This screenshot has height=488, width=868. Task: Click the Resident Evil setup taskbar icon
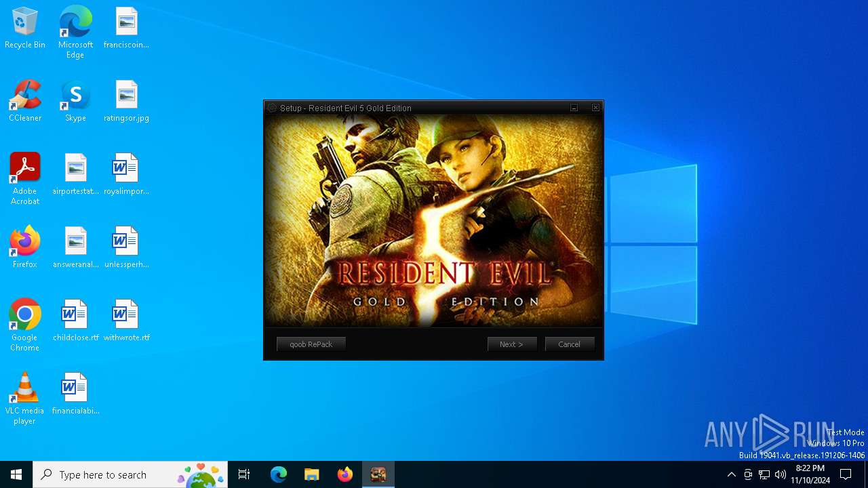point(378,474)
